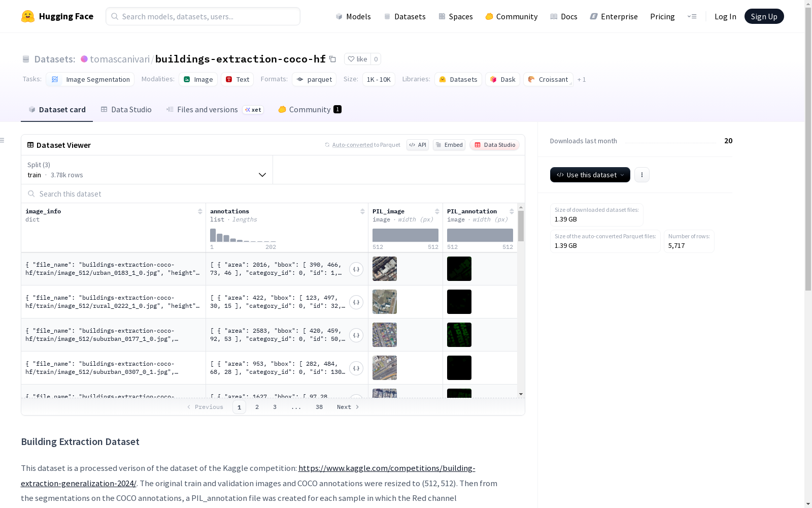
Task: Switch to the Data Studio tab
Action: tap(126, 110)
